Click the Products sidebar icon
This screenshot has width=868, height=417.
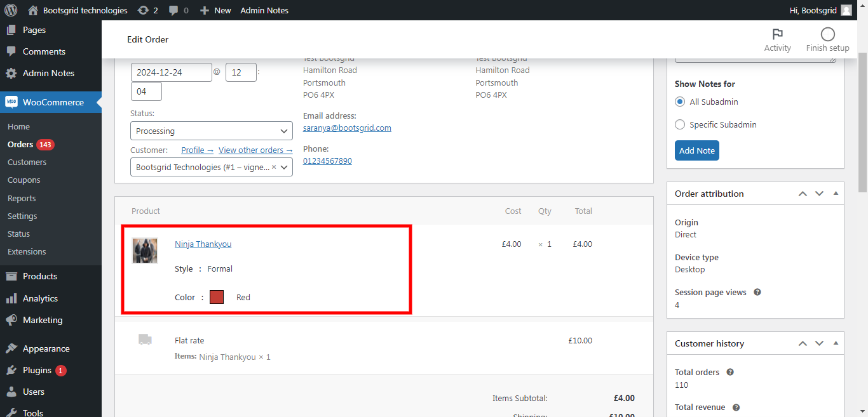[x=11, y=276]
